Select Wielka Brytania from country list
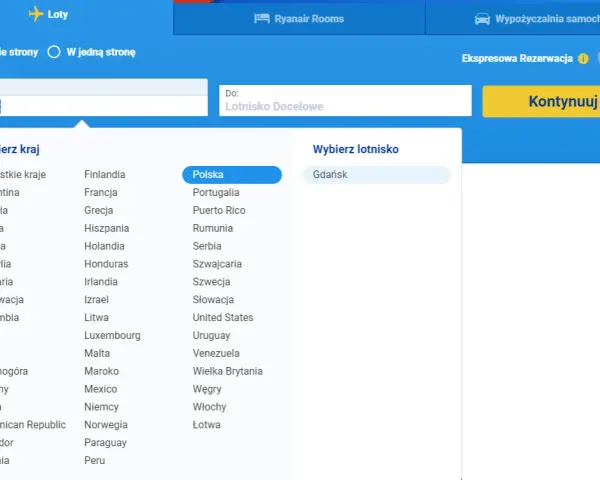The image size is (600, 480). (228, 371)
